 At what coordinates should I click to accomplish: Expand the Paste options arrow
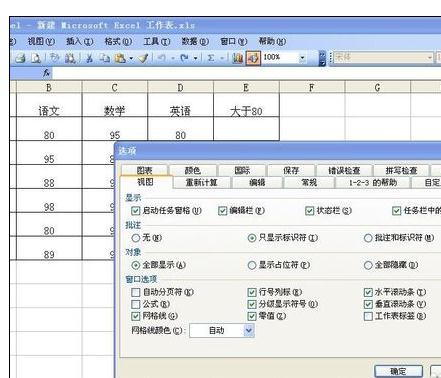point(131,58)
